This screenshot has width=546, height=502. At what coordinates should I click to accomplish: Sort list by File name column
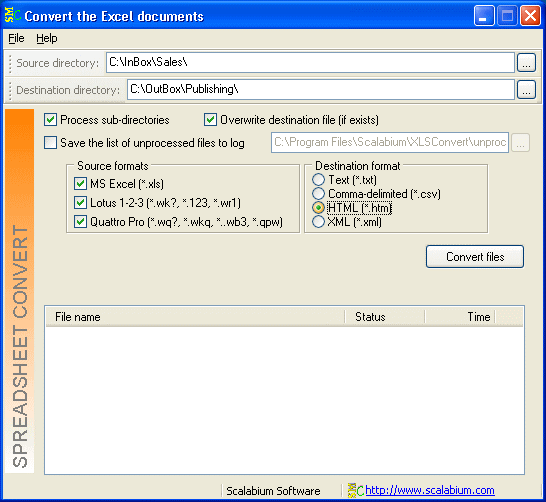(x=195, y=317)
